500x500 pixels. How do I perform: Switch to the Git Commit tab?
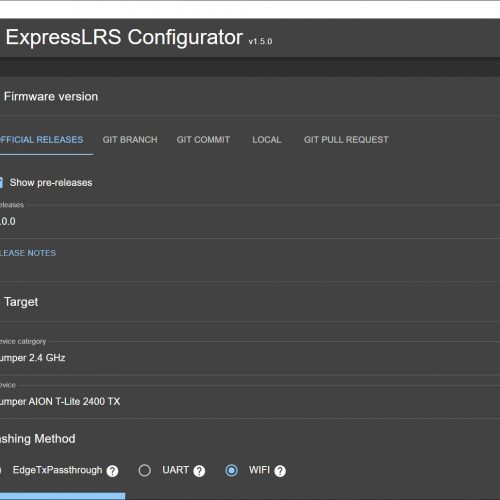coord(203,140)
